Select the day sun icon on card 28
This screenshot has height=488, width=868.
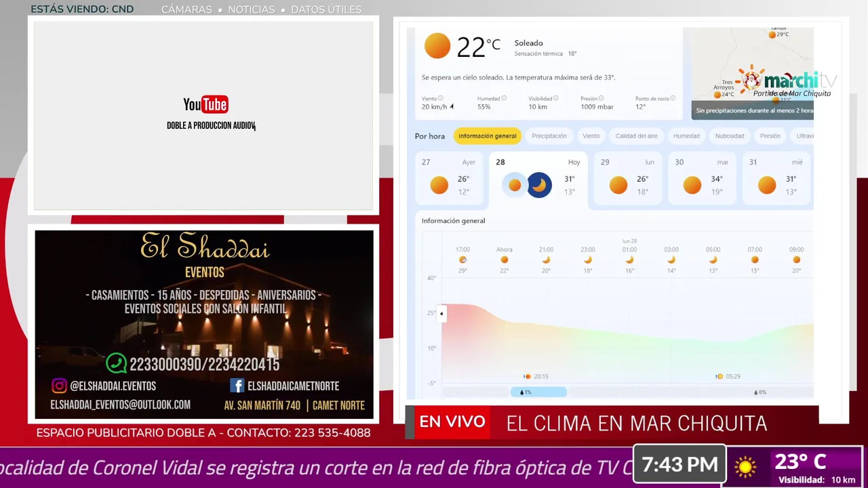515,184
